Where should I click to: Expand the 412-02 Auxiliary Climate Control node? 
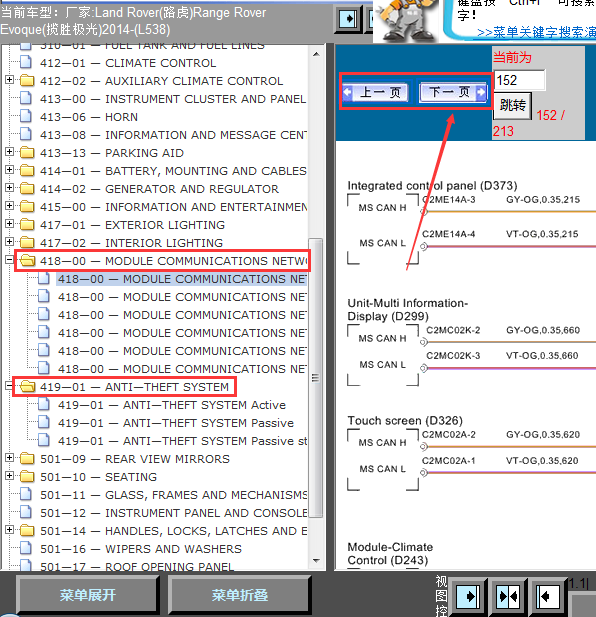point(9,80)
